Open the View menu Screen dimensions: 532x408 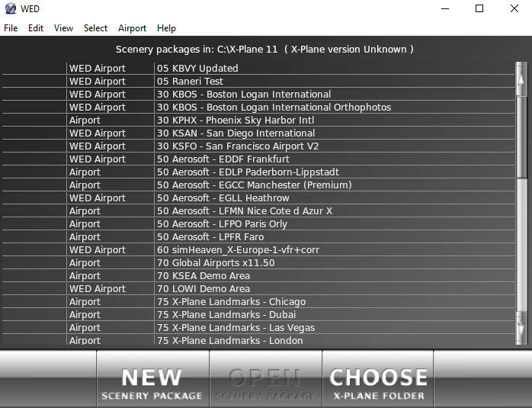tap(63, 28)
